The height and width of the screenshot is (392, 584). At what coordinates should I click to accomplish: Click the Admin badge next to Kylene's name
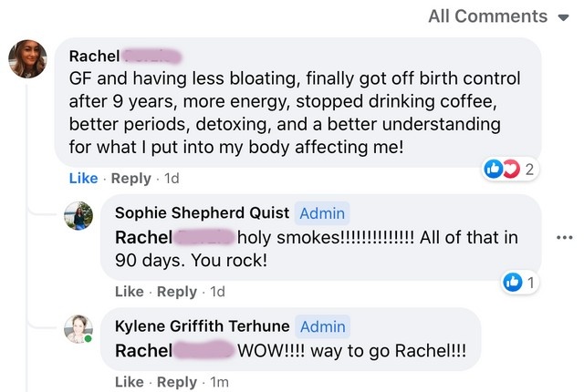tap(322, 326)
